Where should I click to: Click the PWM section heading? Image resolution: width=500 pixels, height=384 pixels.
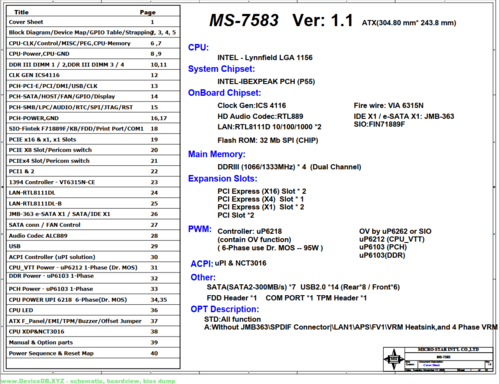click(200, 229)
